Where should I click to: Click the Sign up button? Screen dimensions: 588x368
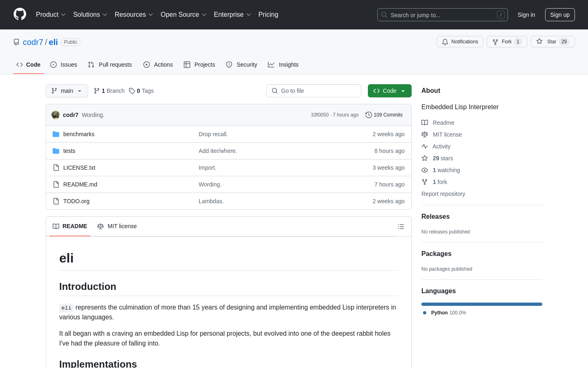pos(560,15)
